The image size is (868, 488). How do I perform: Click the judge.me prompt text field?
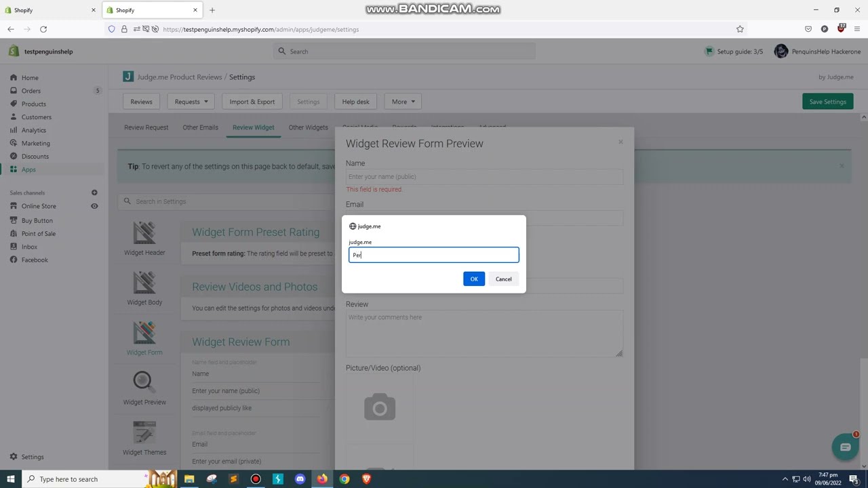coord(434,255)
